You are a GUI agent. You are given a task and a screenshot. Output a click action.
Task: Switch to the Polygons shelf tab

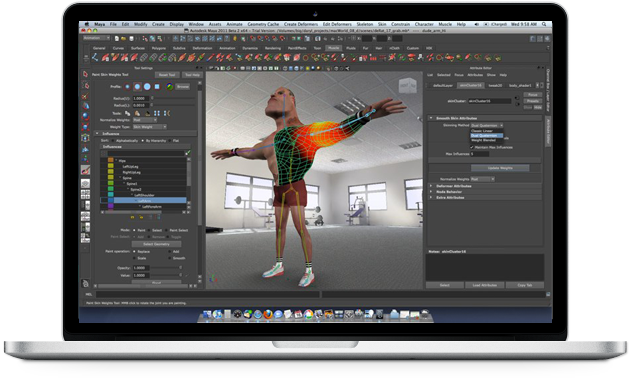point(158,48)
